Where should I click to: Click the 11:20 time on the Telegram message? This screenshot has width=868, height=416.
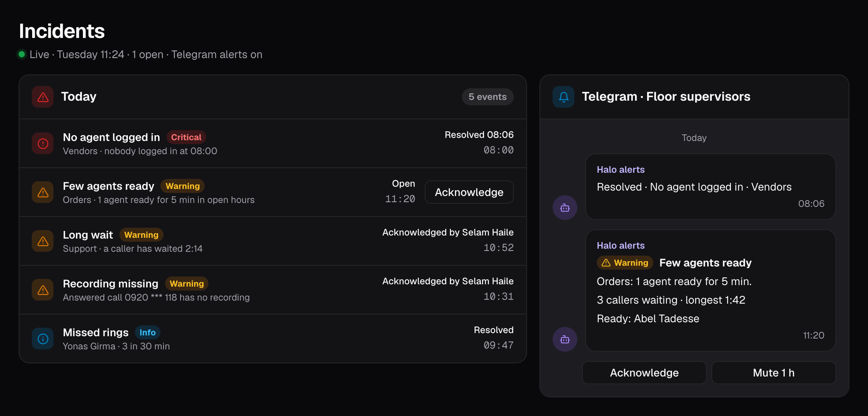click(x=813, y=335)
